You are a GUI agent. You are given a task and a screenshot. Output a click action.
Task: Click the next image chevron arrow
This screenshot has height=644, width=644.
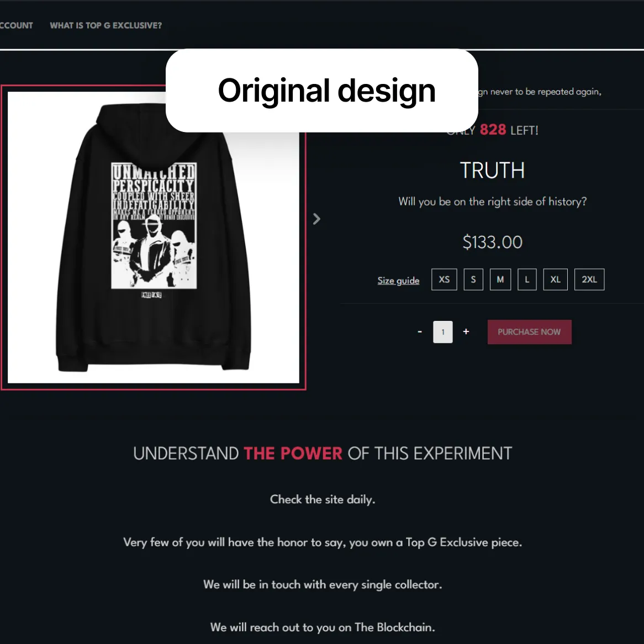click(x=316, y=219)
